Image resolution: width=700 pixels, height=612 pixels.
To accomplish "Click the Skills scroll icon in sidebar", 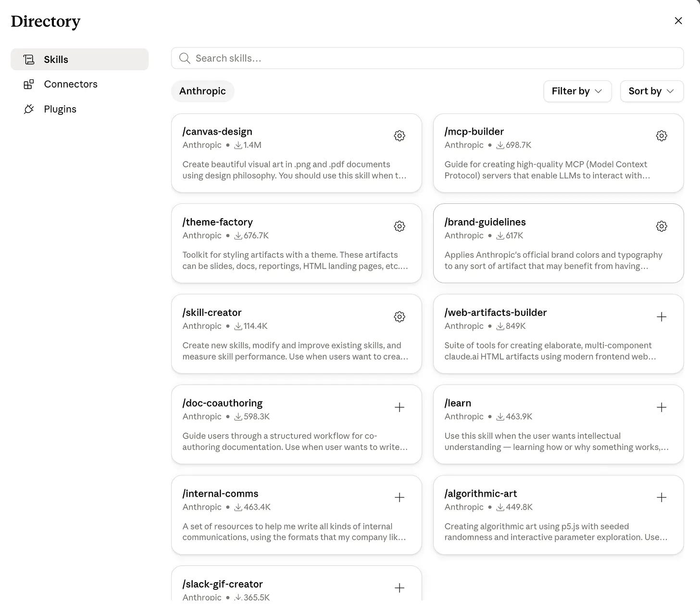I will tap(29, 59).
